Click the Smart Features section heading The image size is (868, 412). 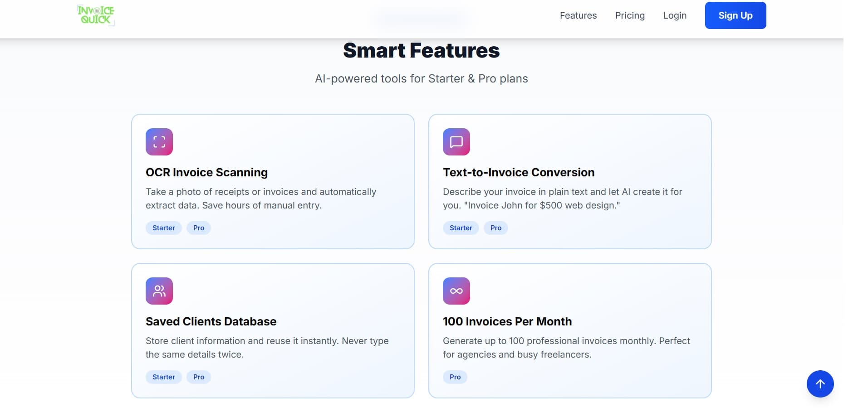pos(421,50)
